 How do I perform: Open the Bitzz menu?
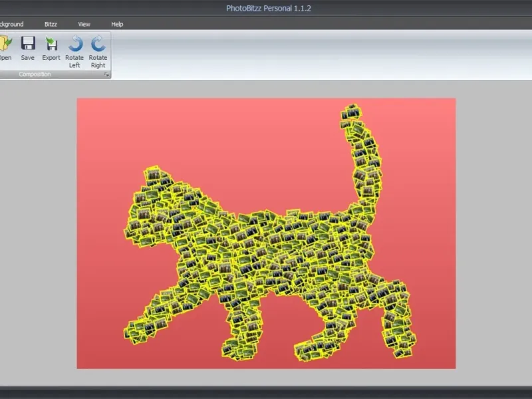coord(51,24)
